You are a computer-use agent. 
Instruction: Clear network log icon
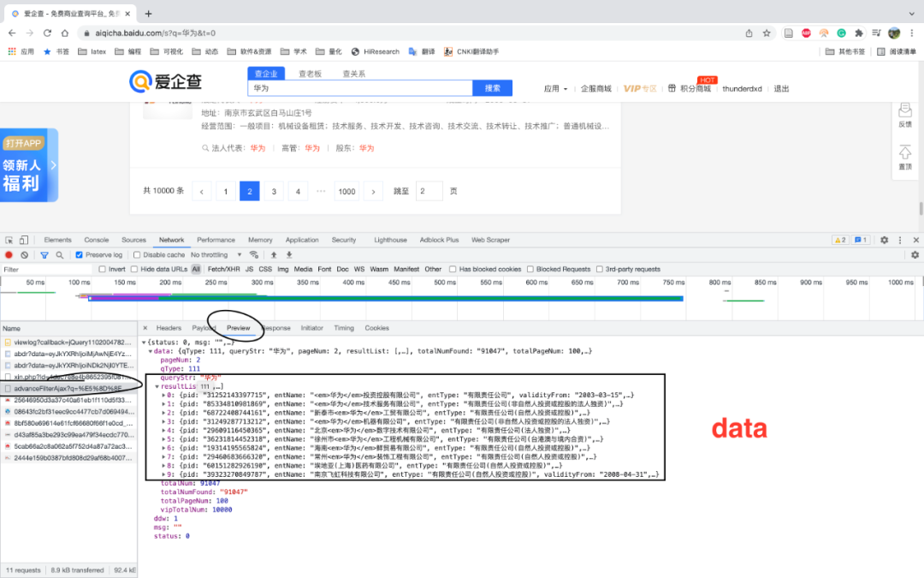[24, 255]
